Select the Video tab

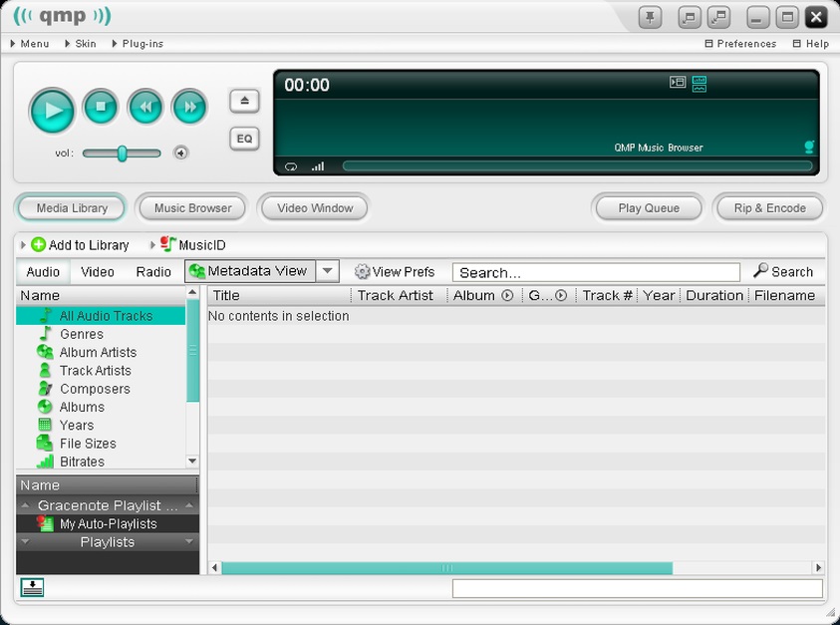[98, 272]
